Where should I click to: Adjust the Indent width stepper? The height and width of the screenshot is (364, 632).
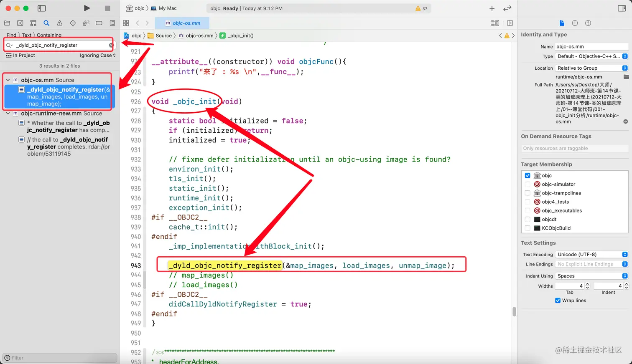click(x=626, y=286)
